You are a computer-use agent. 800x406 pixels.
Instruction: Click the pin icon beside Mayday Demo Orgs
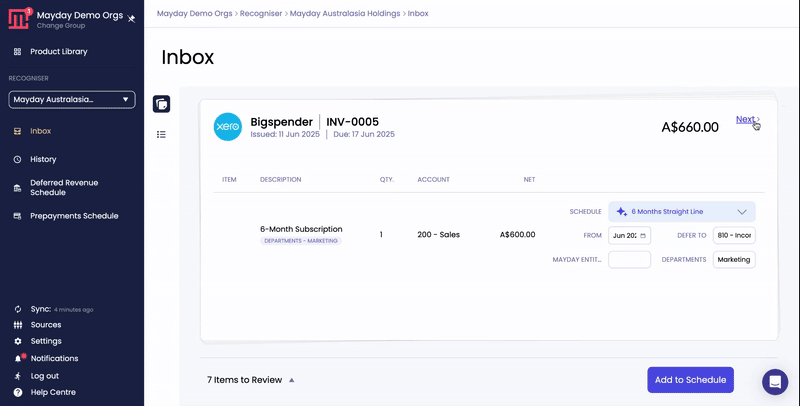point(131,18)
